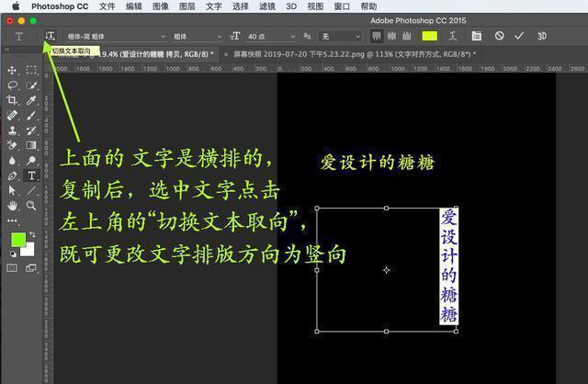Image resolution: width=588 pixels, height=384 pixels.
Task: Switch to the 爱设计的糖糖 拷贝 document tab
Action: [155, 54]
